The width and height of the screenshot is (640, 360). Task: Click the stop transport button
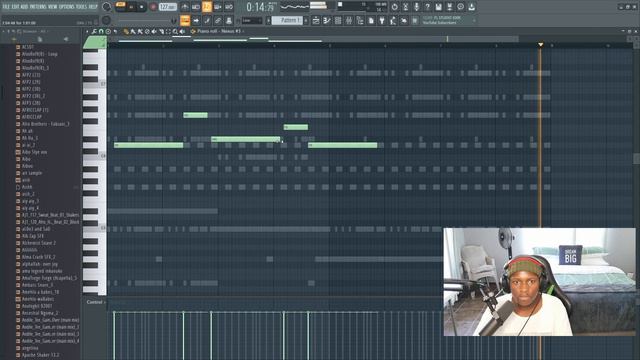[x=142, y=7]
